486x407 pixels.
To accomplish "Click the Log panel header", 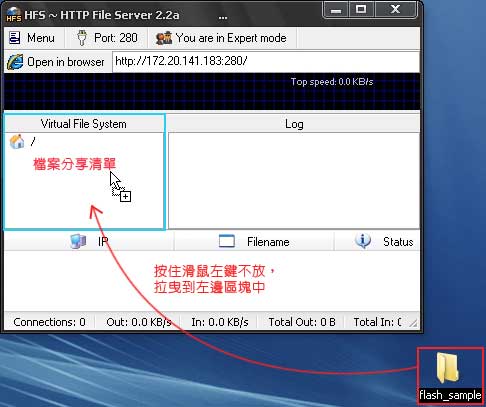I will [294, 124].
